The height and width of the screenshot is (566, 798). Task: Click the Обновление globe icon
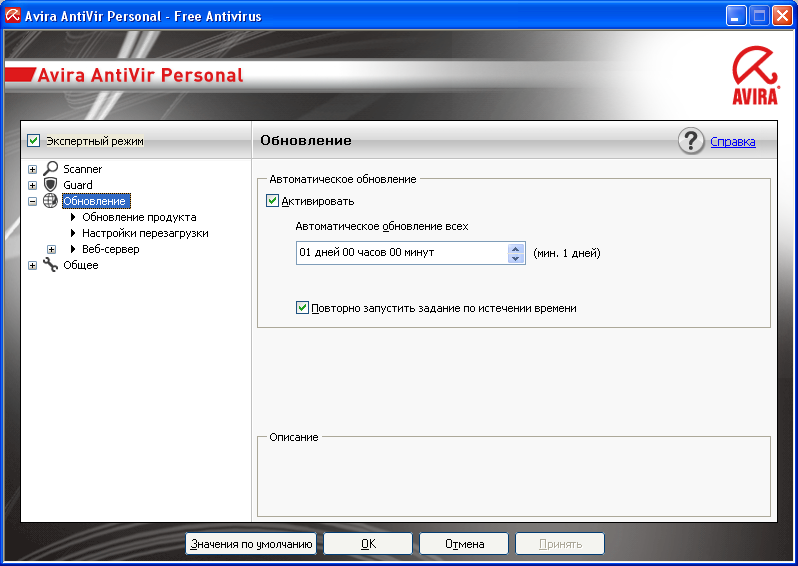pos(50,201)
